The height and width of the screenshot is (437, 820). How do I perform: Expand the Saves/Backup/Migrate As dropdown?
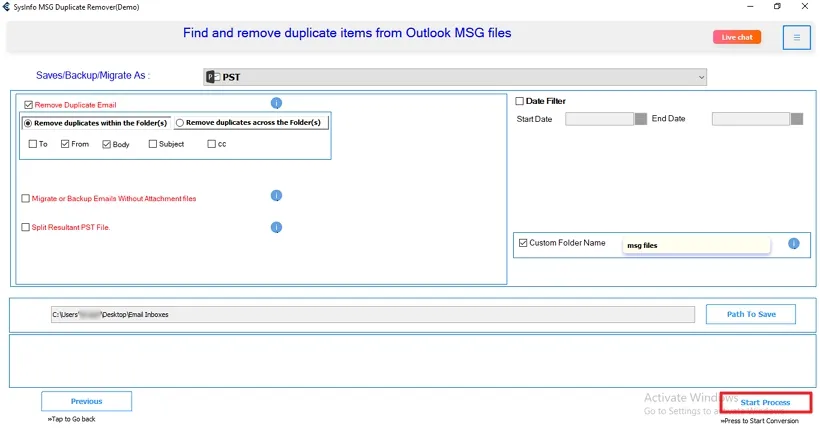pos(701,77)
